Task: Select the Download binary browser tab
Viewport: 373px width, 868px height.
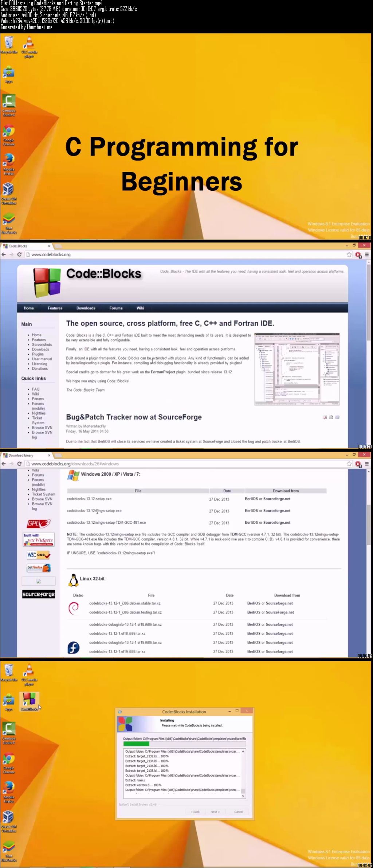Action: [x=27, y=455]
